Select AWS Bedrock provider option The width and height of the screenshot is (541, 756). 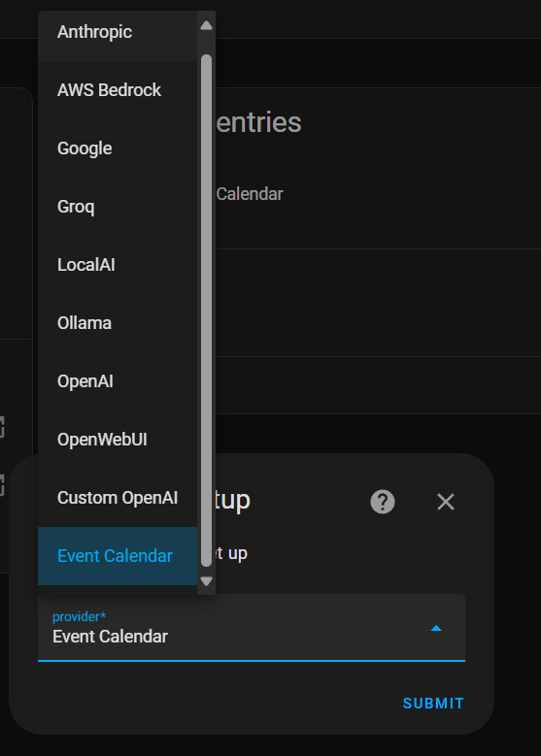[x=118, y=90]
